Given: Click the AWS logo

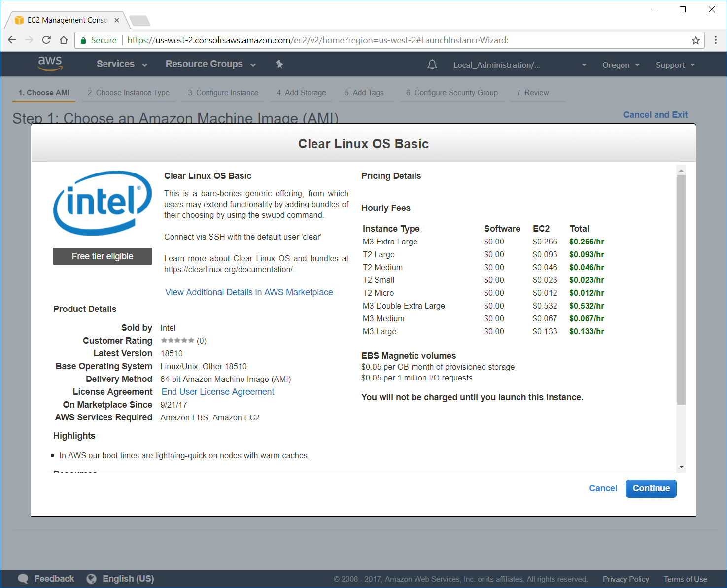Looking at the screenshot, I should click(50, 64).
